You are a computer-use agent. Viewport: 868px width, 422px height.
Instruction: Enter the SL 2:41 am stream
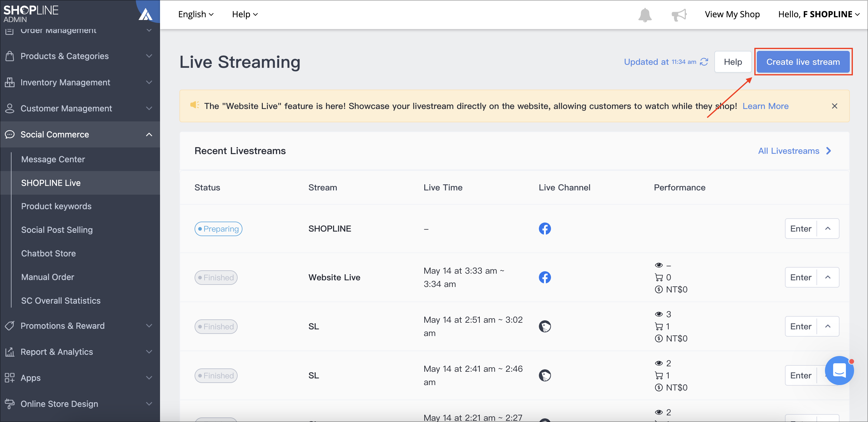801,375
